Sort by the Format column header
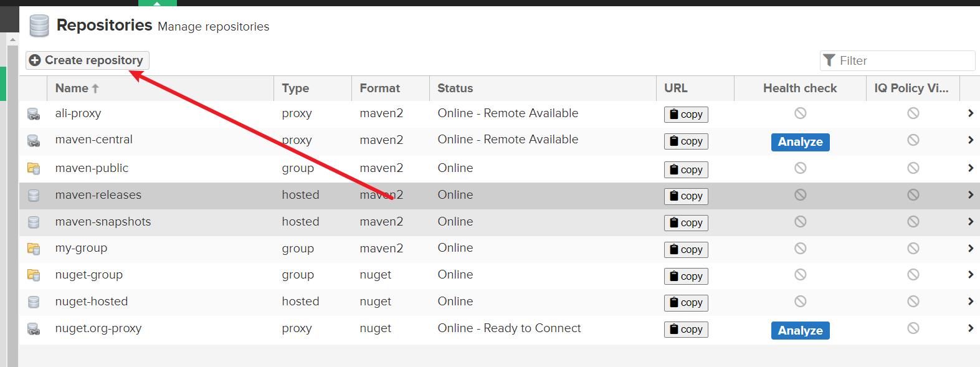This screenshot has height=367, width=980. [x=379, y=88]
